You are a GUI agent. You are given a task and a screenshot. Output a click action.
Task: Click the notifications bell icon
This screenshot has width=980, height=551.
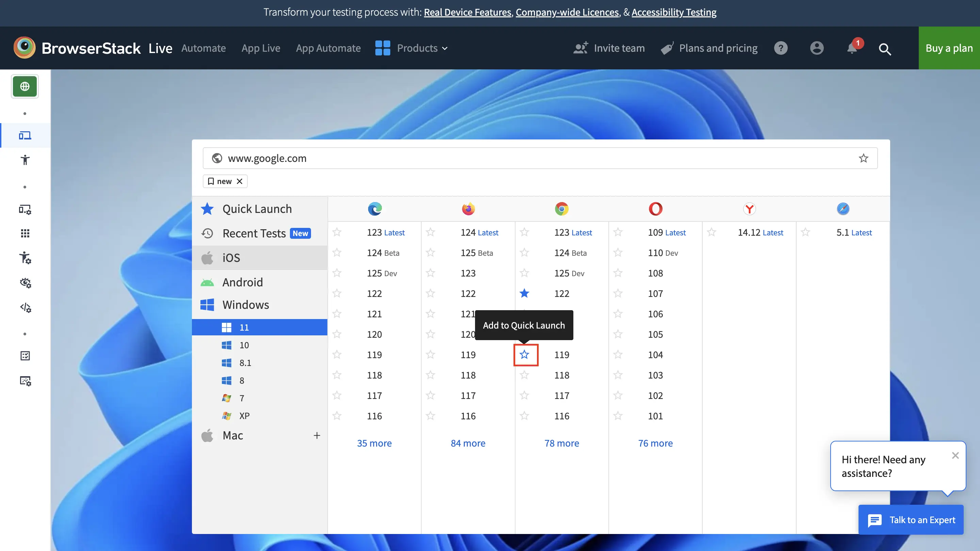852,48
